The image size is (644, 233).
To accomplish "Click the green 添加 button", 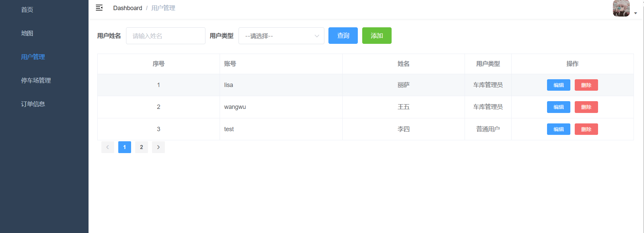I will coord(377,36).
